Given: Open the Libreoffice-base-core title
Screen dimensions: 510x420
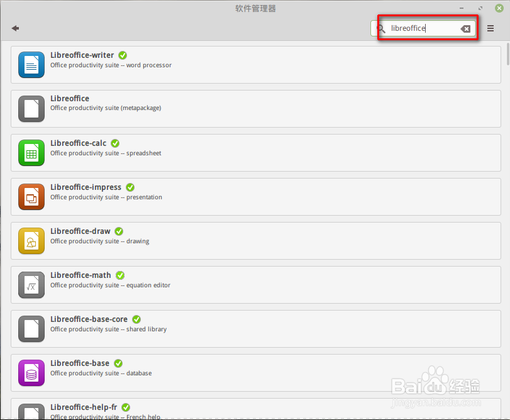Looking at the screenshot, I should [89, 319].
